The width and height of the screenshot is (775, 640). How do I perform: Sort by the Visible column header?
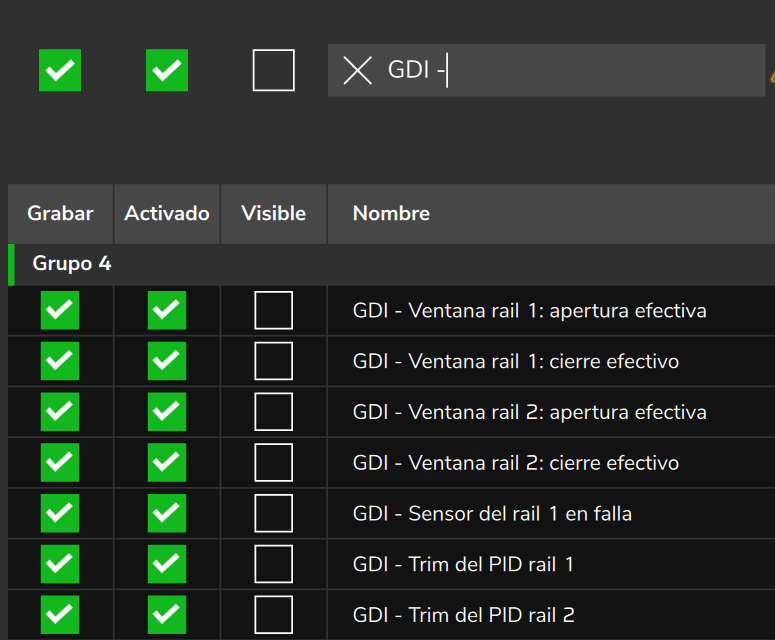click(x=273, y=213)
